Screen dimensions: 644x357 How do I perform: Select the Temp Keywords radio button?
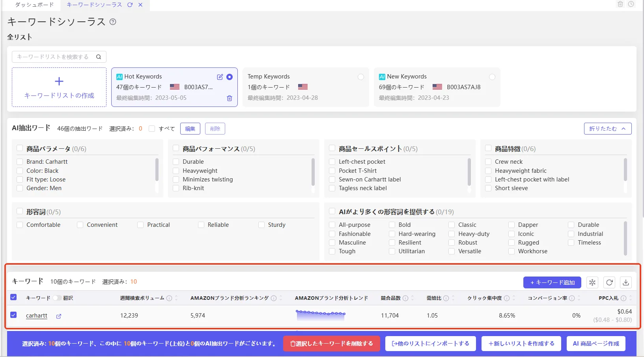pyautogui.click(x=360, y=77)
